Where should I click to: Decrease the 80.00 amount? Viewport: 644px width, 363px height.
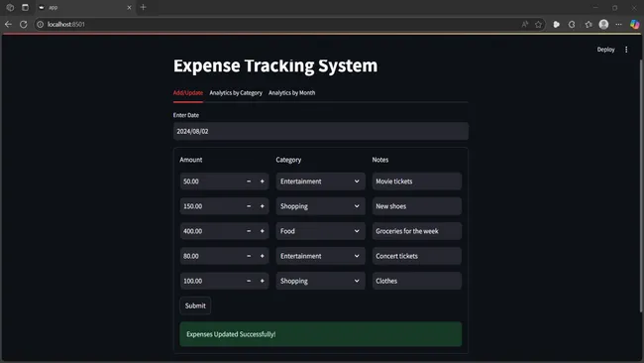point(249,256)
